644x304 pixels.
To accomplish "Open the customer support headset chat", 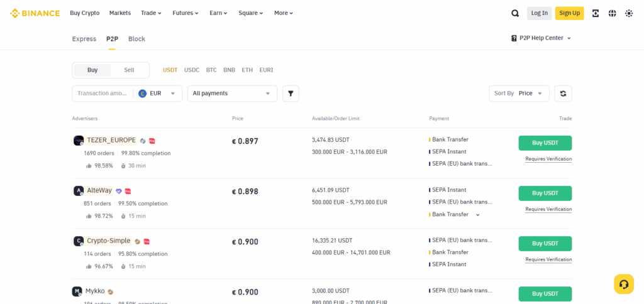I will tap(624, 284).
